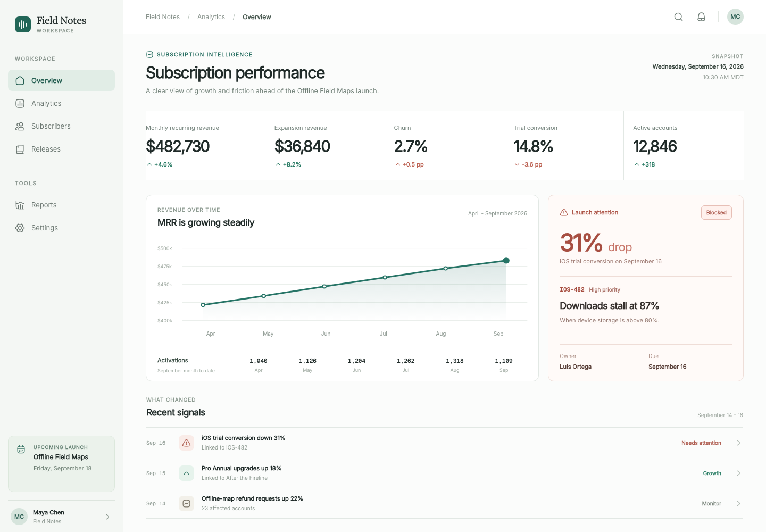Click the April data point on MRR chart
Viewport: 766px width, 532px height.
[203, 305]
